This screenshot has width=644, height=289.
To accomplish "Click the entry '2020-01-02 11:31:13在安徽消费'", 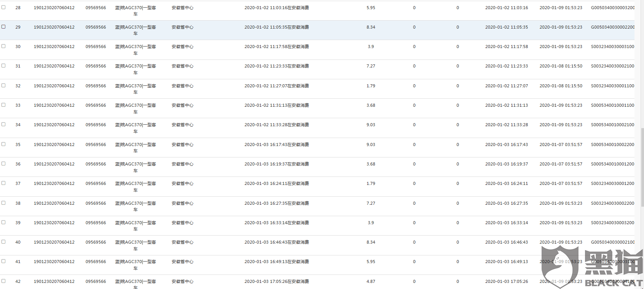I will pyautogui.click(x=277, y=105).
